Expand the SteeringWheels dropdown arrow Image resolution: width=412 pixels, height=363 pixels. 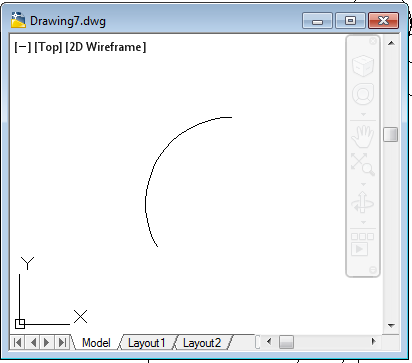pos(363,114)
